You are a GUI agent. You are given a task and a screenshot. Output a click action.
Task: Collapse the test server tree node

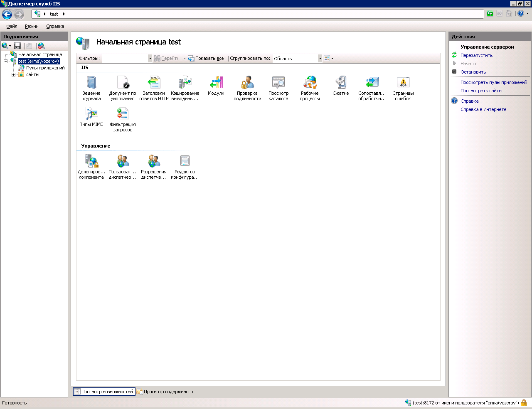[x=5, y=61]
